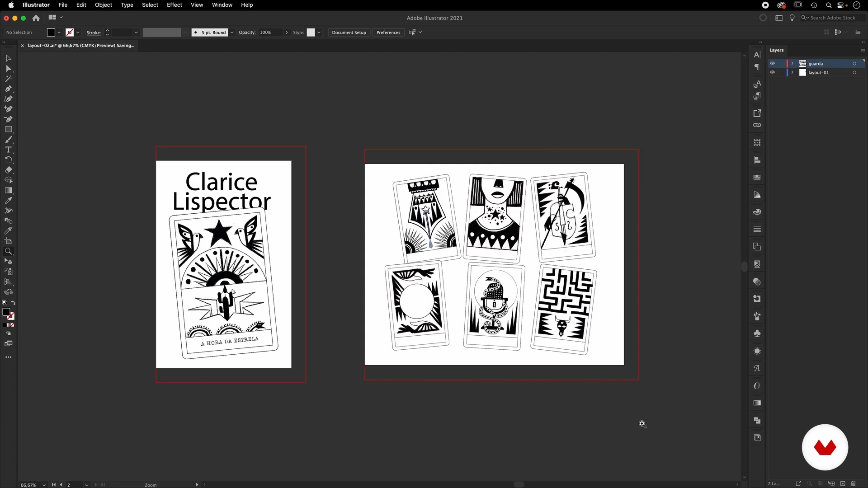Select the Type tool
This screenshot has height=488, width=868.
8,150
